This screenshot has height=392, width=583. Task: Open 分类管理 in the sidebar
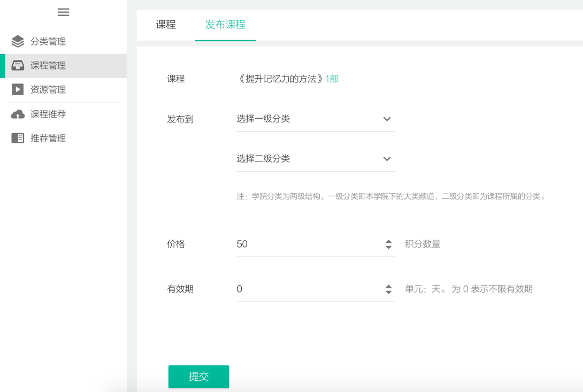[x=48, y=41]
